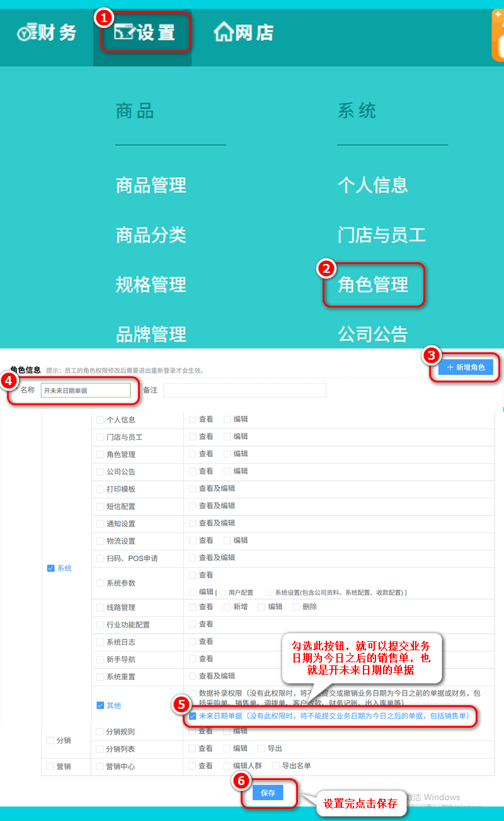Click the orange icon at top right
Image resolution: width=504 pixels, height=821 pixels.
498,35
